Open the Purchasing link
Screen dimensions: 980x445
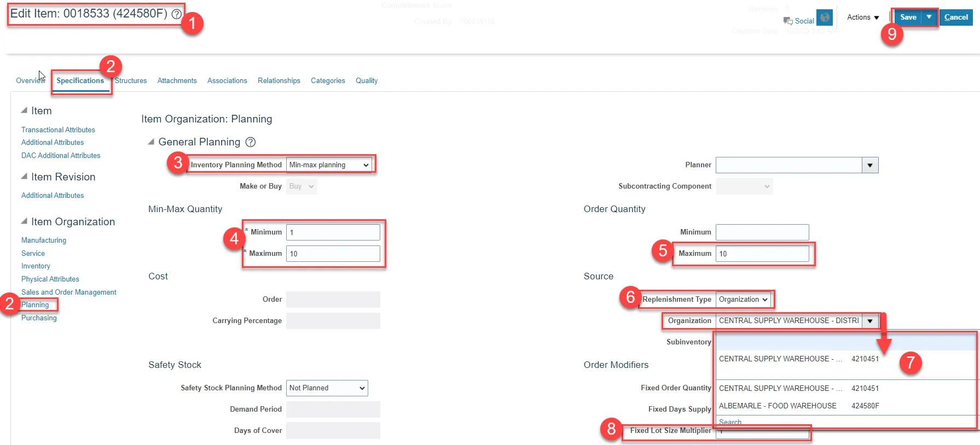(x=39, y=318)
